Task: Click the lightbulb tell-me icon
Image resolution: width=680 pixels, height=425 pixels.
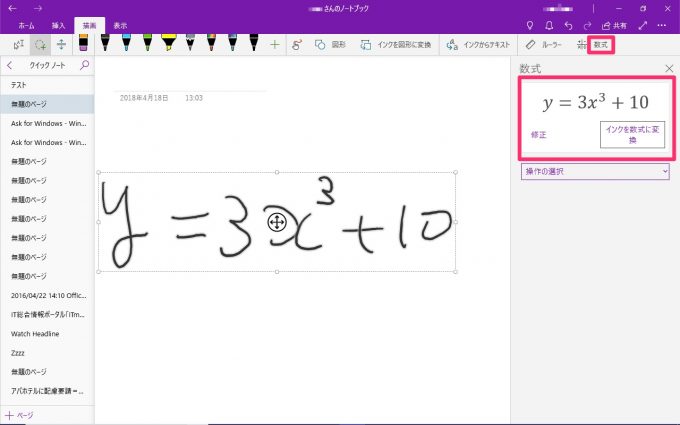Action: pyautogui.click(x=530, y=26)
